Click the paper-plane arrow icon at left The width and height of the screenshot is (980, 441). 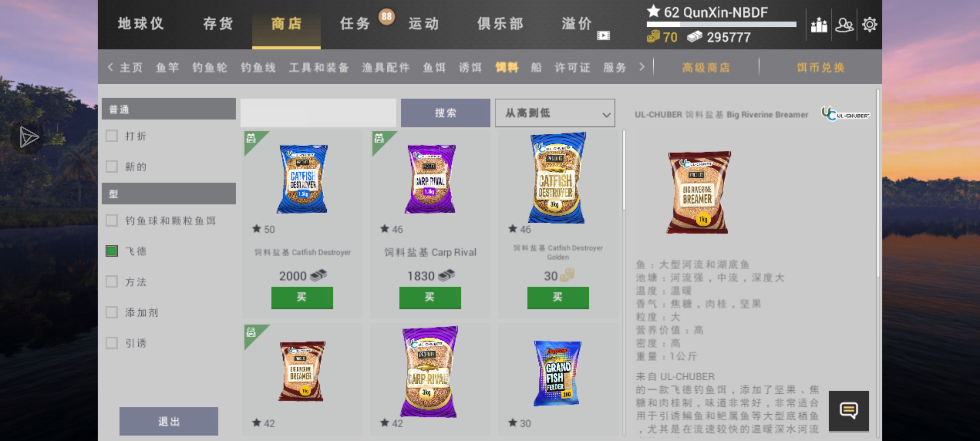click(28, 137)
